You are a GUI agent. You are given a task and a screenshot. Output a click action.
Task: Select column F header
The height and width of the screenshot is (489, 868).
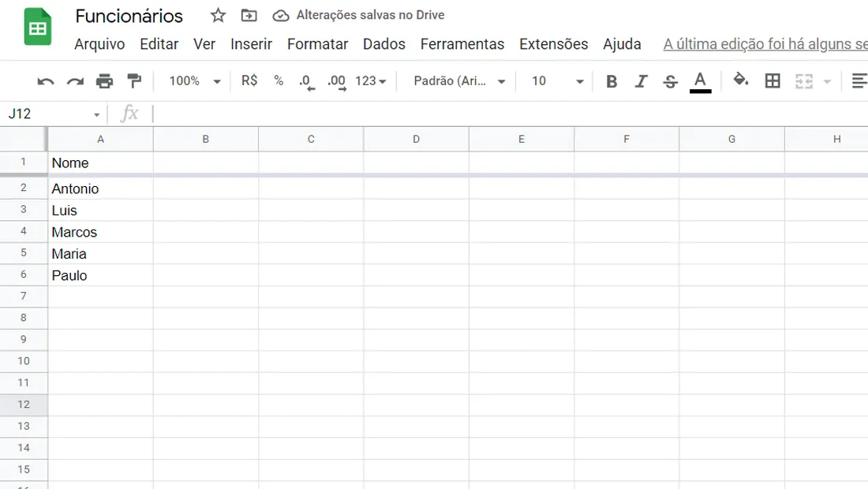[627, 140]
